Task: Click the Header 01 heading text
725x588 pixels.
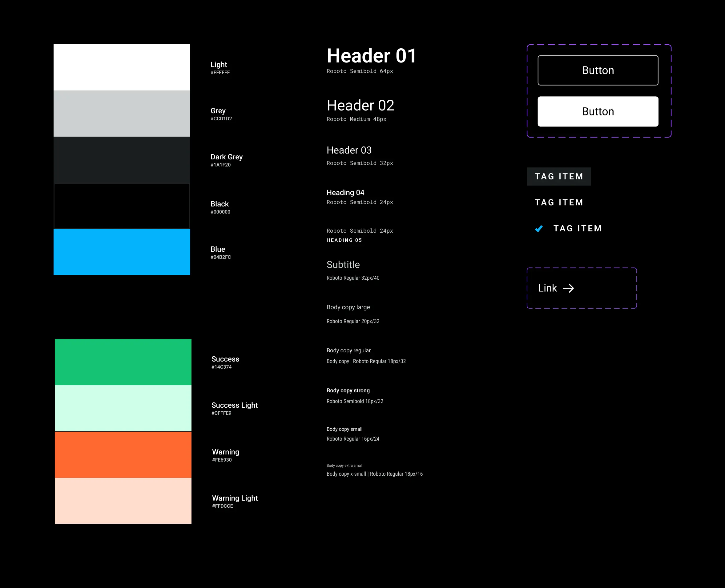Action: coord(371,56)
